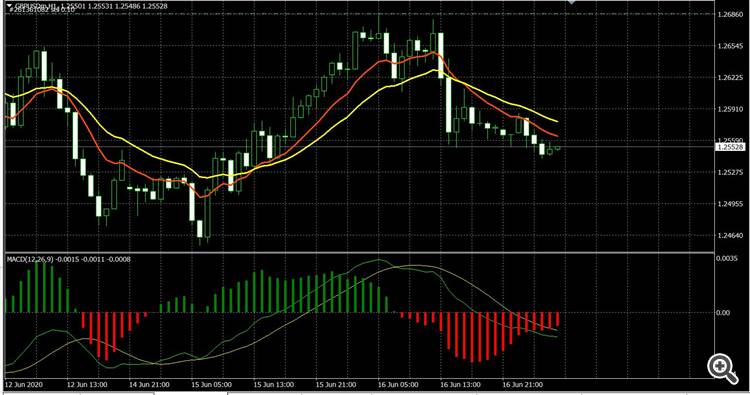
Task: Click the 16 Jun 13:00 time label
Action: pos(460,384)
